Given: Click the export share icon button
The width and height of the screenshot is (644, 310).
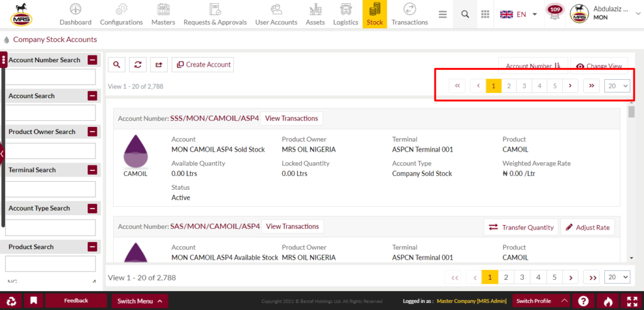Looking at the screenshot, I should [x=159, y=65].
